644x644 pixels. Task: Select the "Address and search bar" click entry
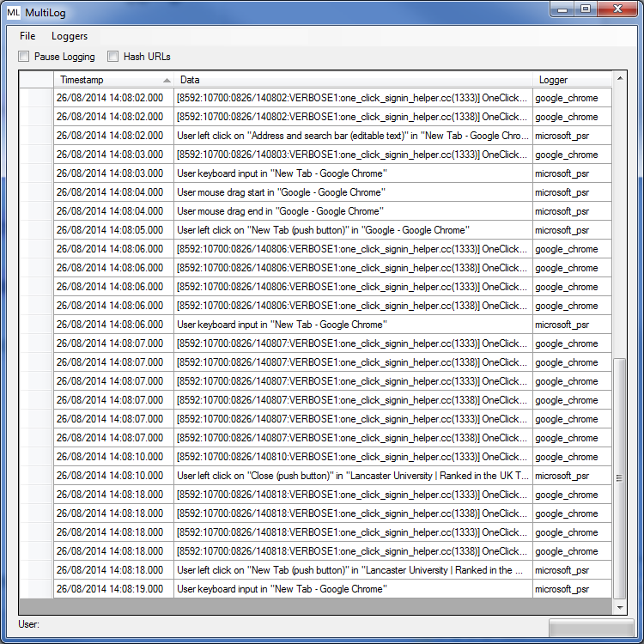[353, 136]
